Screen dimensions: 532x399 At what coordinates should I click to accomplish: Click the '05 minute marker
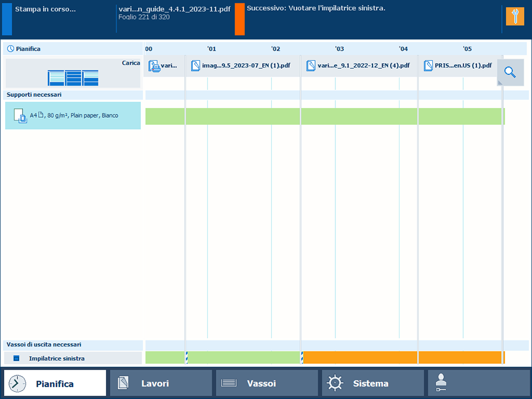[x=467, y=49]
